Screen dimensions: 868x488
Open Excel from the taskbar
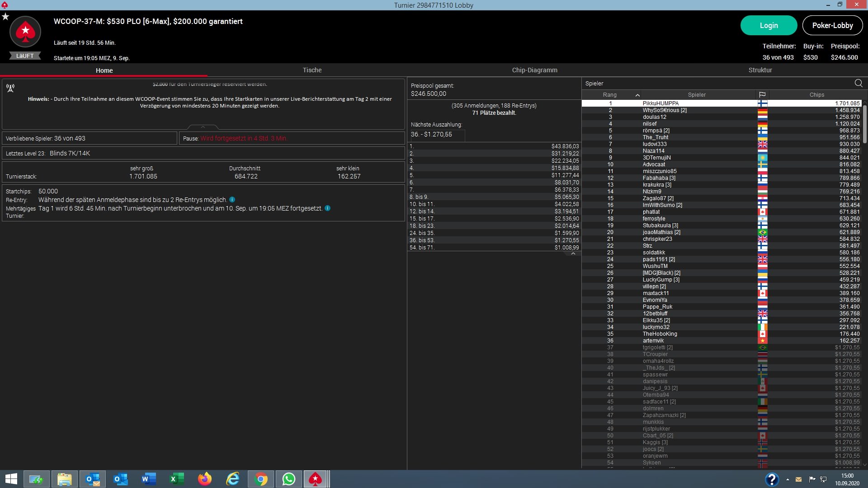pyautogui.click(x=176, y=479)
